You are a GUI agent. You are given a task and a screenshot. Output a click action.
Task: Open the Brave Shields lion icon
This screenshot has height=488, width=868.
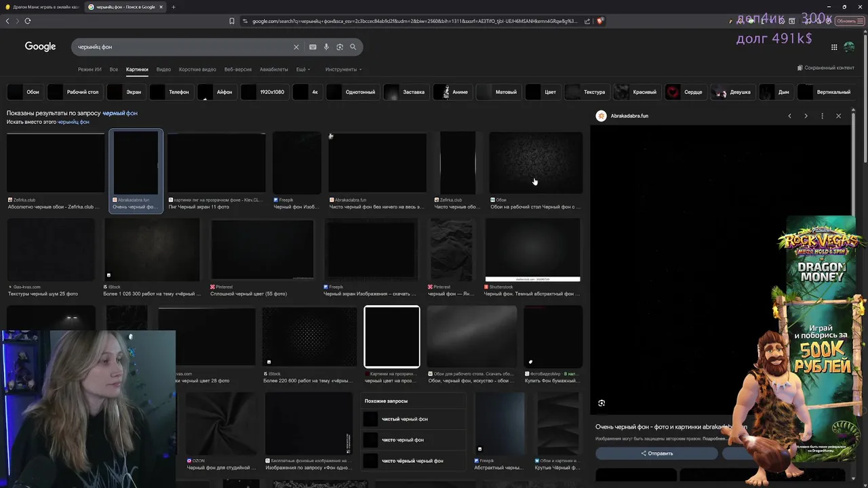601,21
